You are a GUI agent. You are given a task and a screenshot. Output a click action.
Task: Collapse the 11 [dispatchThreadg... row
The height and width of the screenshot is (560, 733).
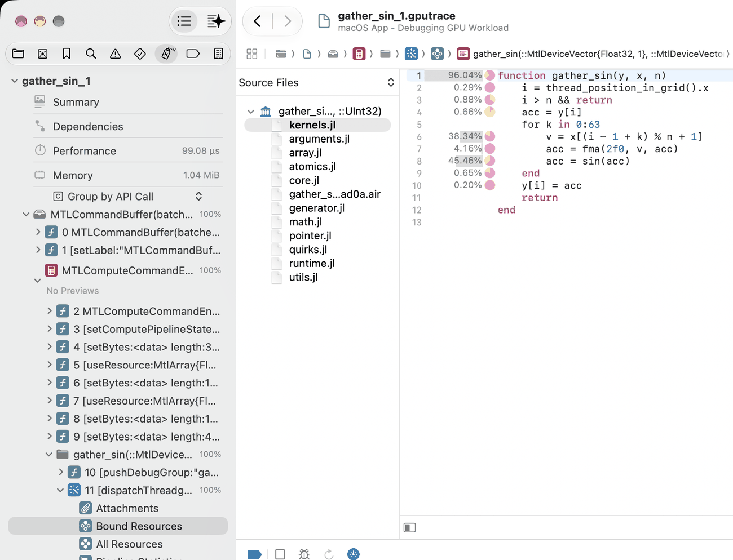coord(60,490)
